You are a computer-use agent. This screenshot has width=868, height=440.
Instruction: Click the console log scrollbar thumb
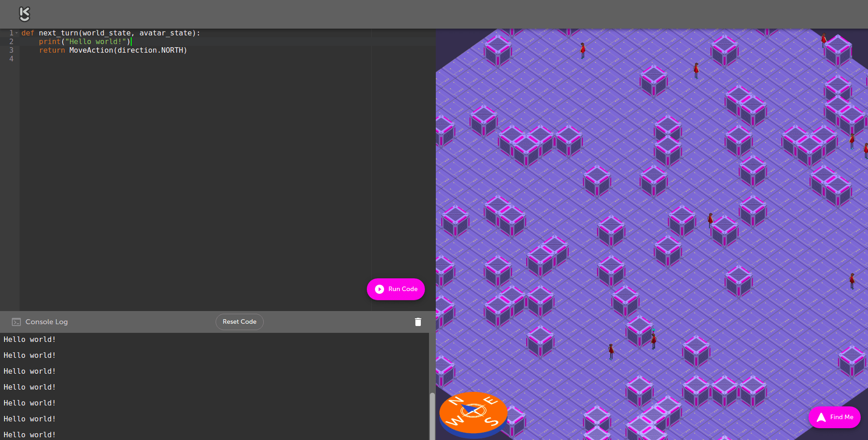[x=432, y=416]
